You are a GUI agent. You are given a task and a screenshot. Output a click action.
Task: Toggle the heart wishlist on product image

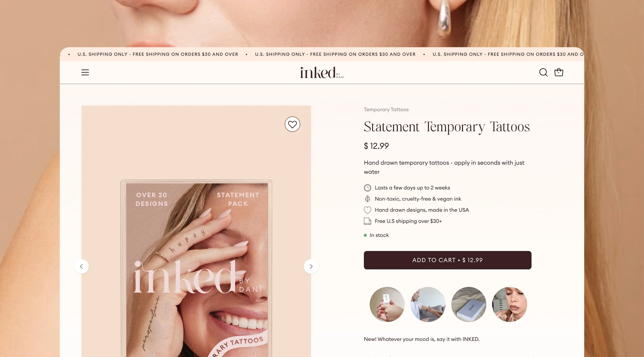point(292,124)
